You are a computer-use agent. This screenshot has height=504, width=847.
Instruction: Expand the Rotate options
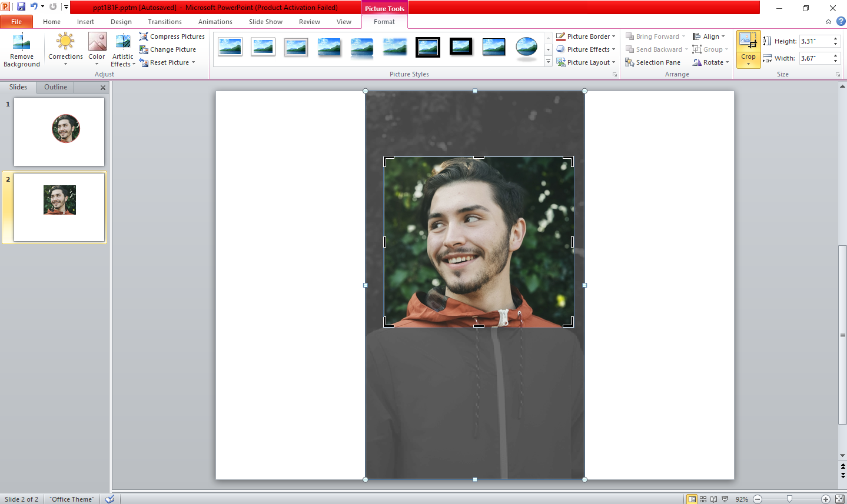(x=710, y=62)
